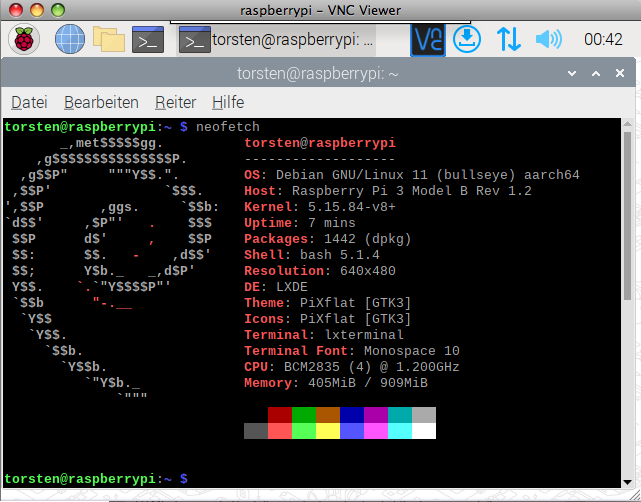Click the 'Packages: 1442 (dpkg)' line
Image resolution: width=641 pixels, height=502 pixels.
click(328, 239)
